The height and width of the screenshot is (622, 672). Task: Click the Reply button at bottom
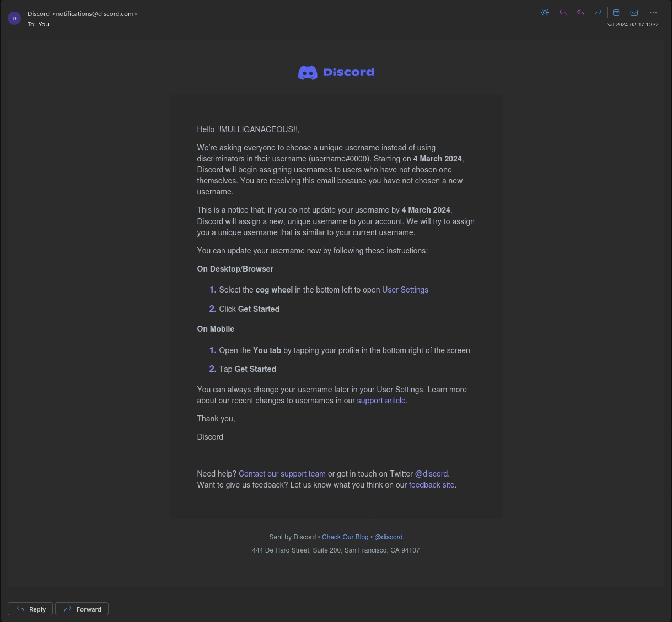30,609
